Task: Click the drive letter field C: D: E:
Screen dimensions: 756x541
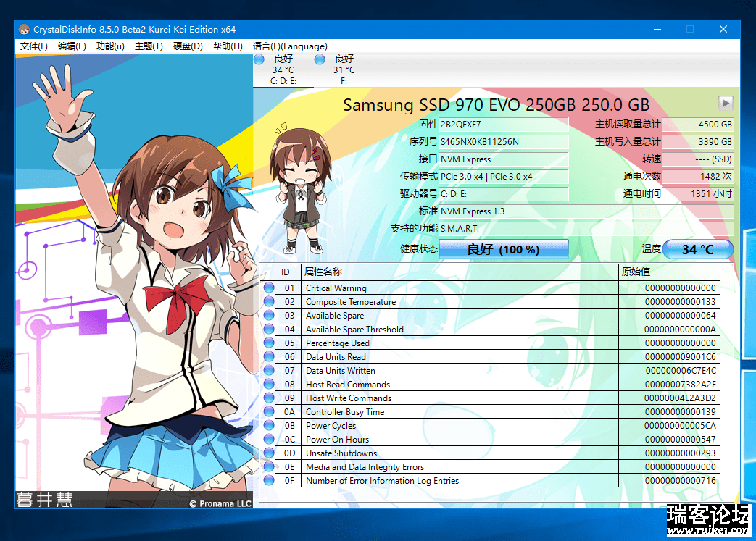Action: click(x=503, y=193)
